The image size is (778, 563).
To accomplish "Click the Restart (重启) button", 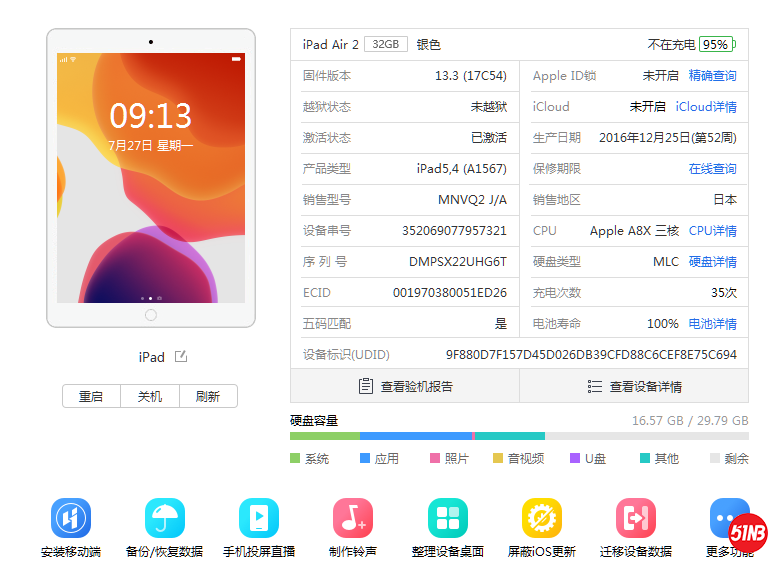I will (x=91, y=396).
